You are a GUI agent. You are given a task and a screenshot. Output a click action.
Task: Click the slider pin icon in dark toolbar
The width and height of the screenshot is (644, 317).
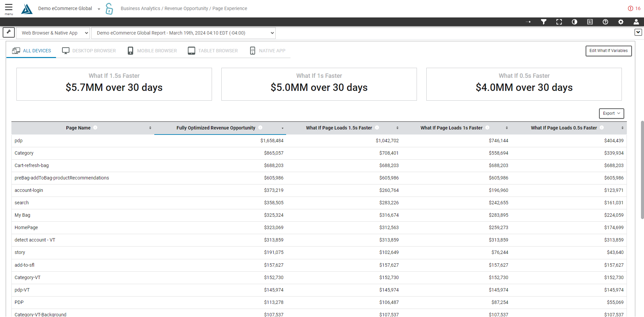528,22
